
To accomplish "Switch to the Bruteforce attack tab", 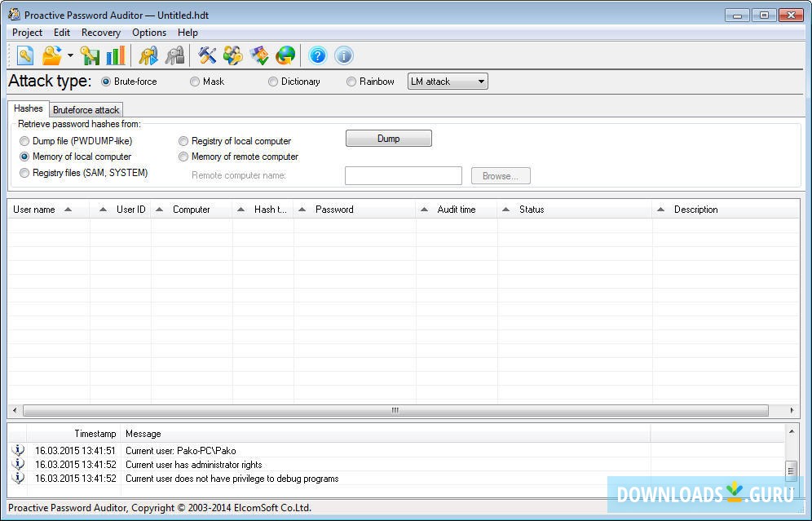I will pyautogui.click(x=86, y=109).
